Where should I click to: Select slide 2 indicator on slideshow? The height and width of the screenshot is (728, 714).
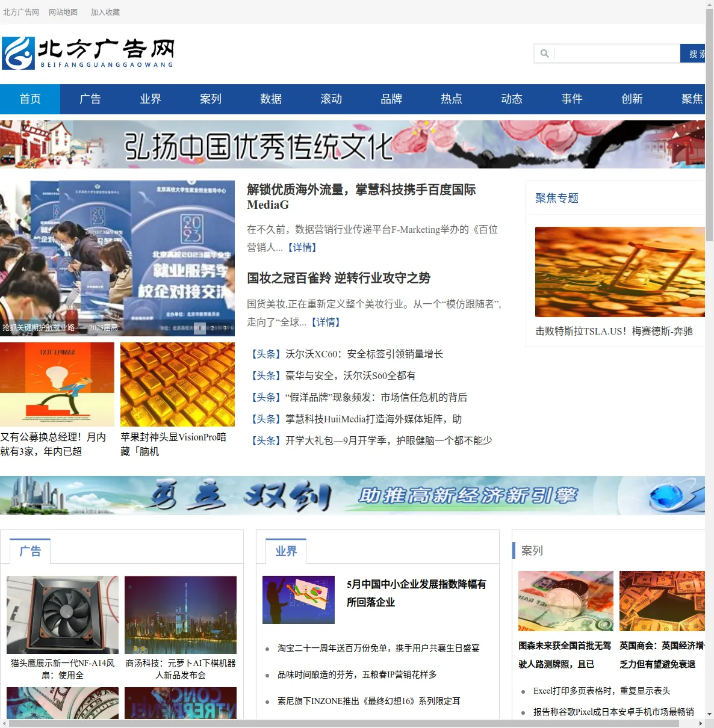[213, 329]
